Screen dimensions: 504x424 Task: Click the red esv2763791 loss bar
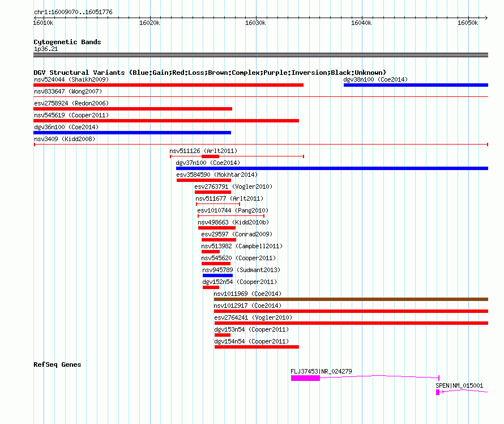[213, 192]
